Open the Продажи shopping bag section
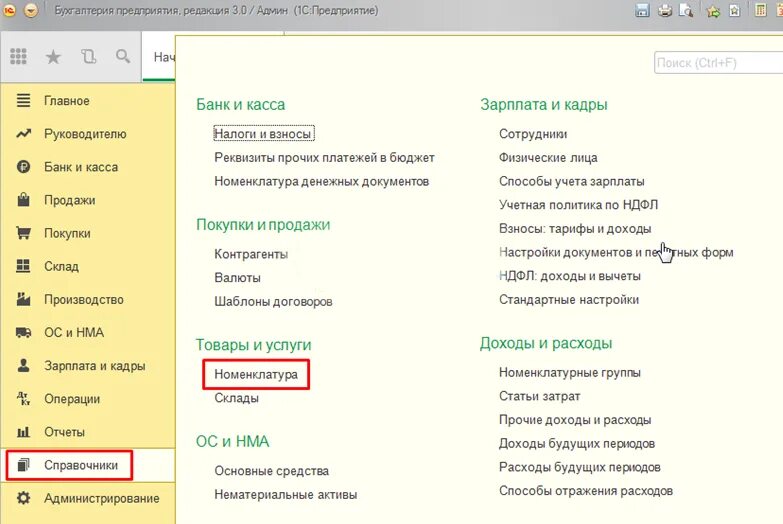 pos(23,200)
